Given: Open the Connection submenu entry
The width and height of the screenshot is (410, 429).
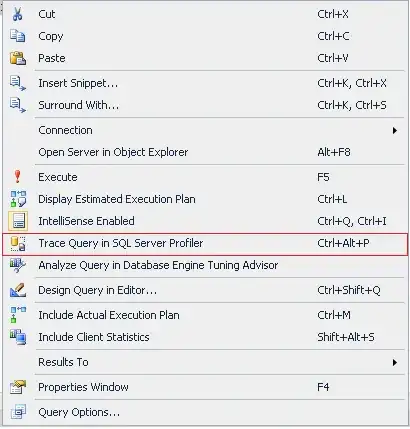Looking at the screenshot, I should (x=205, y=130).
